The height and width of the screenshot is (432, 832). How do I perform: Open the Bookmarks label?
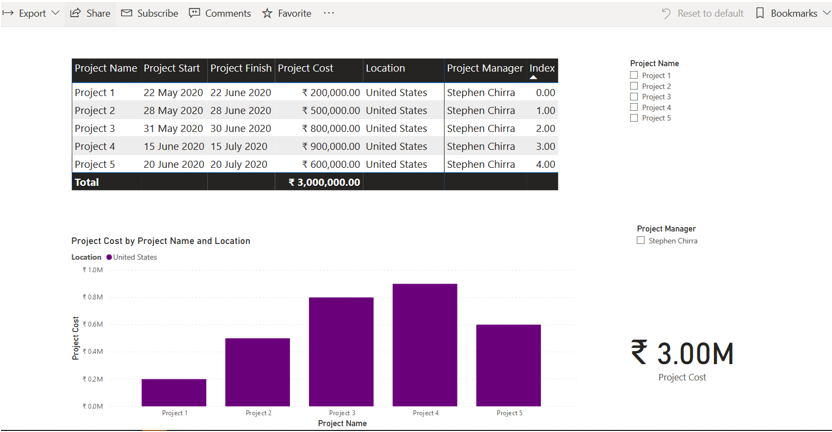[x=794, y=13]
